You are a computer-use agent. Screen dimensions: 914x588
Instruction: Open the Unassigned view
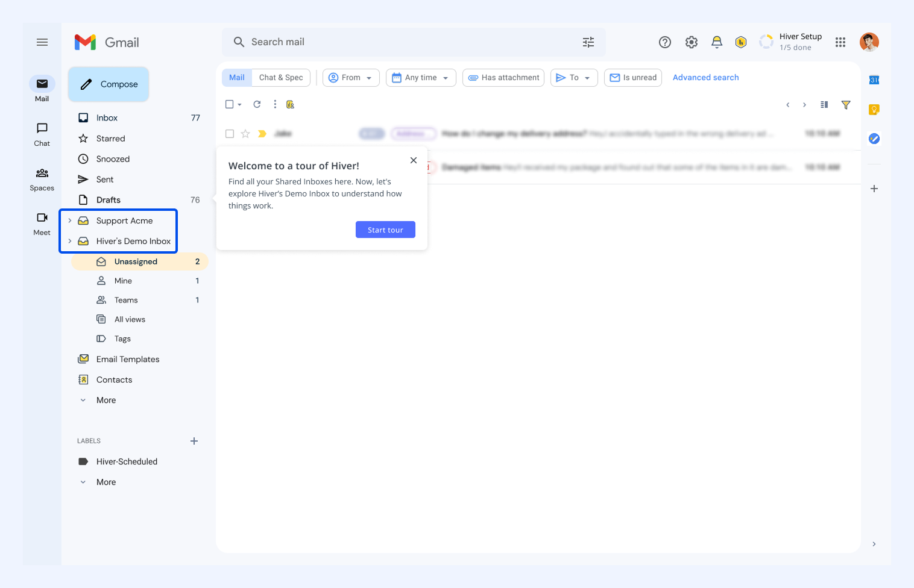(x=140, y=261)
